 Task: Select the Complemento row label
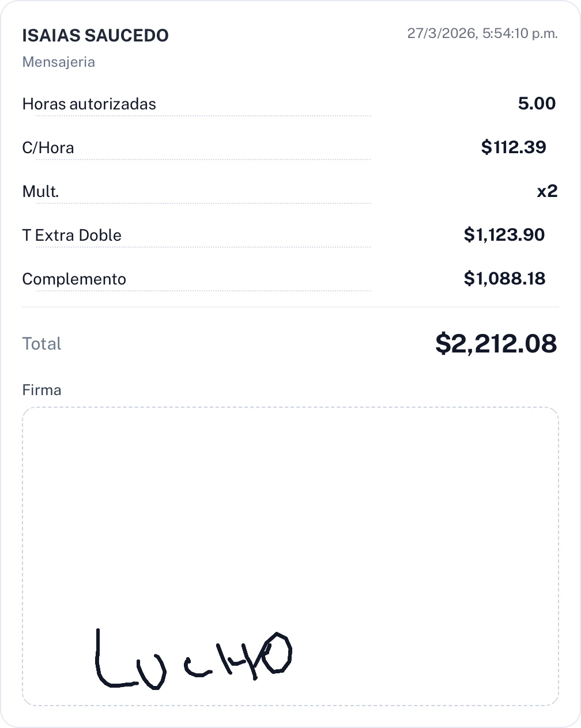pos(74,279)
